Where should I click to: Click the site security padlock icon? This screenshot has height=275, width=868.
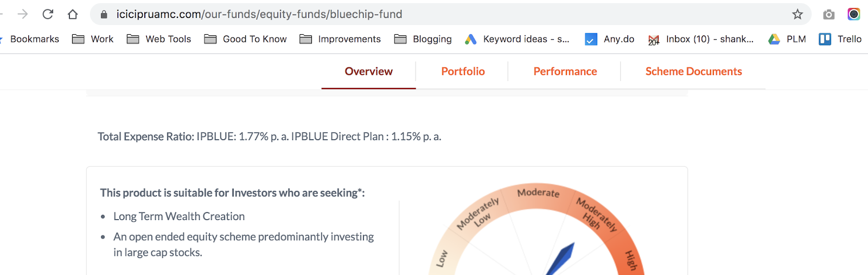click(104, 14)
